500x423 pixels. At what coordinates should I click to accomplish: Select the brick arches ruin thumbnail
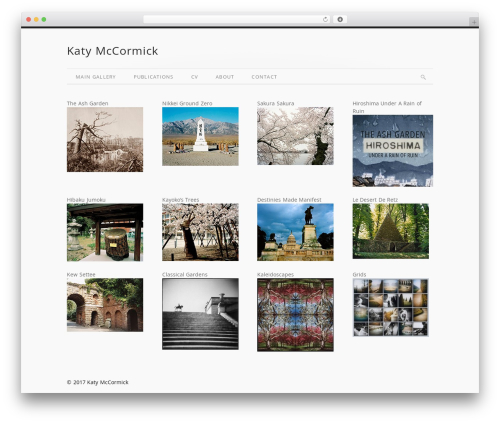coord(105,305)
